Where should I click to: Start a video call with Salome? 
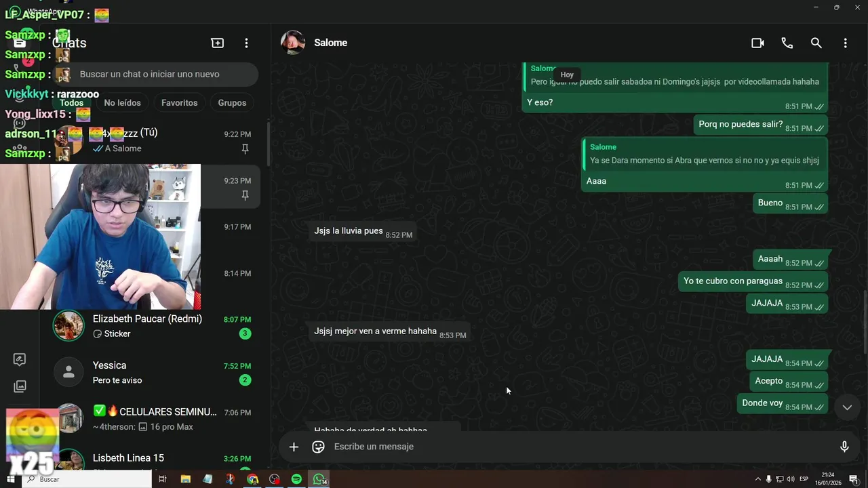point(757,43)
